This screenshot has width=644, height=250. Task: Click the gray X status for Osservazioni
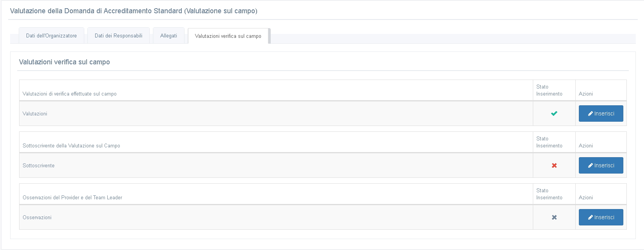554,217
